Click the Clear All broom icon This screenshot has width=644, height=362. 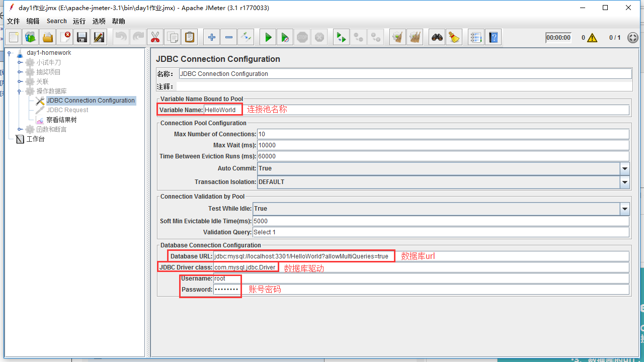[x=454, y=37]
